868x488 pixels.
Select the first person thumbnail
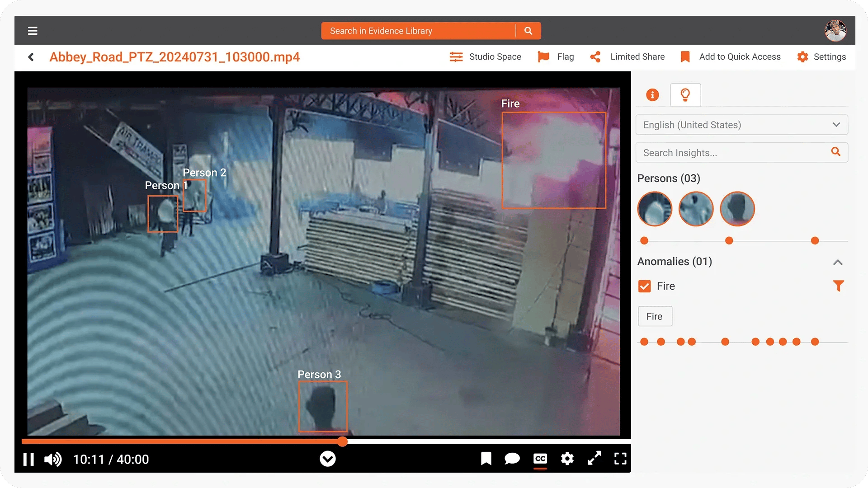point(655,209)
